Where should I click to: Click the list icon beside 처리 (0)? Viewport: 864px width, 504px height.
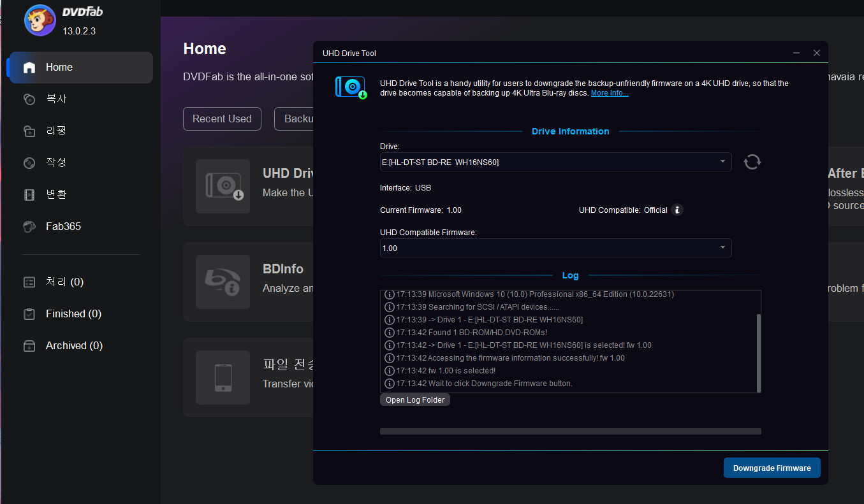click(29, 282)
